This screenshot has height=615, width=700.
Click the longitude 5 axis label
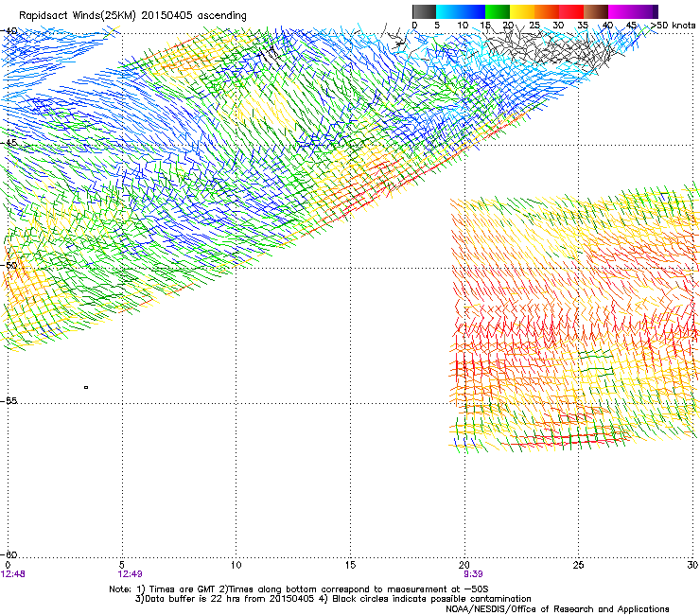point(122,566)
